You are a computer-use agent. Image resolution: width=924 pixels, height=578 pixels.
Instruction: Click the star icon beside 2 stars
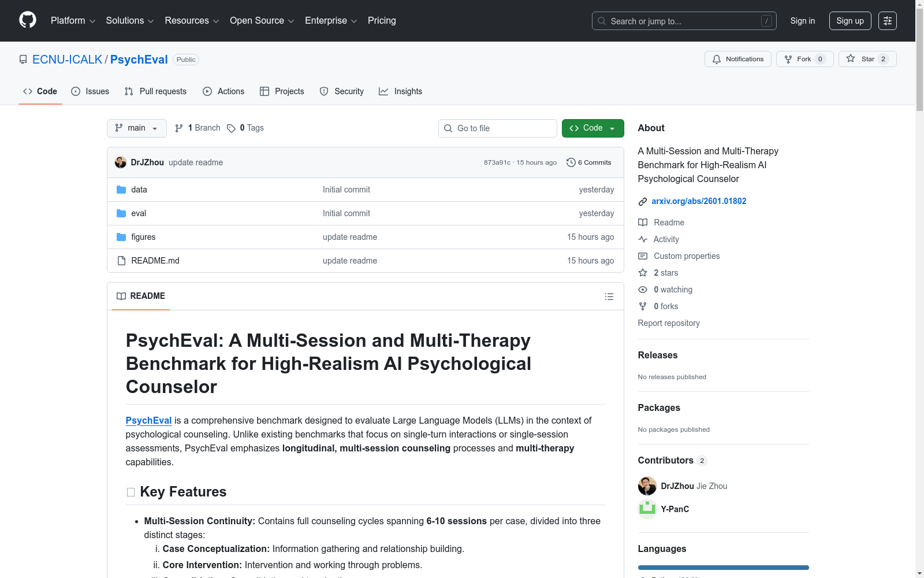643,273
